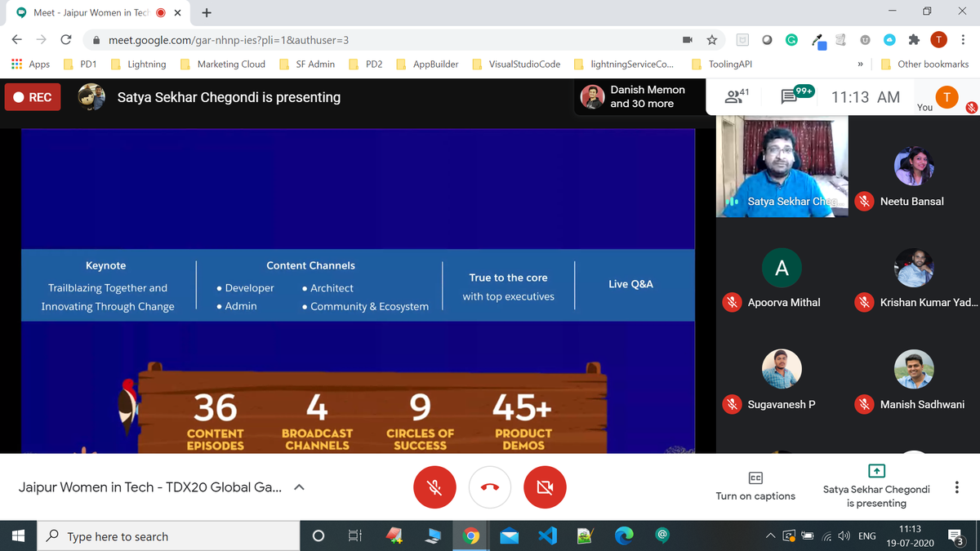Viewport: 980px width, 551px height.
Task: Open Satya Sekhar Chegondi is presenting panel
Action: click(876, 487)
